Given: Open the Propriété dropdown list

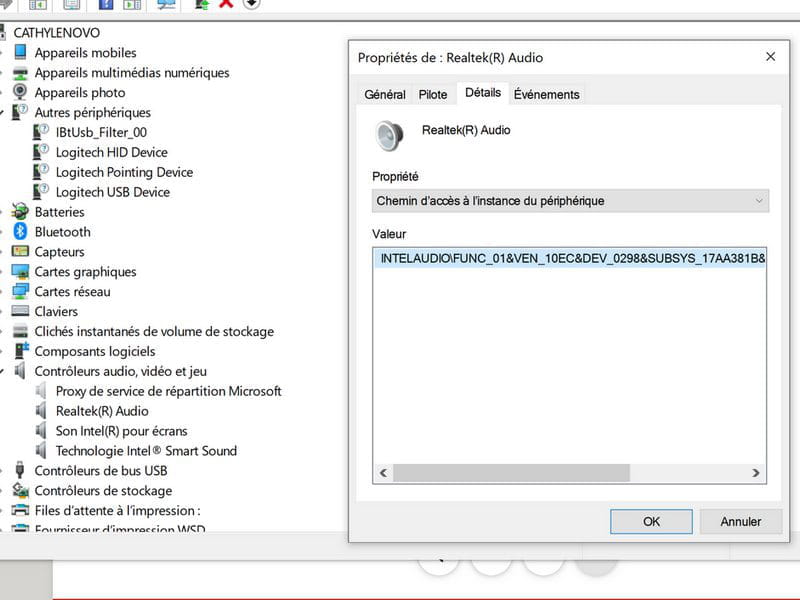Looking at the screenshot, I should [570, 201].
